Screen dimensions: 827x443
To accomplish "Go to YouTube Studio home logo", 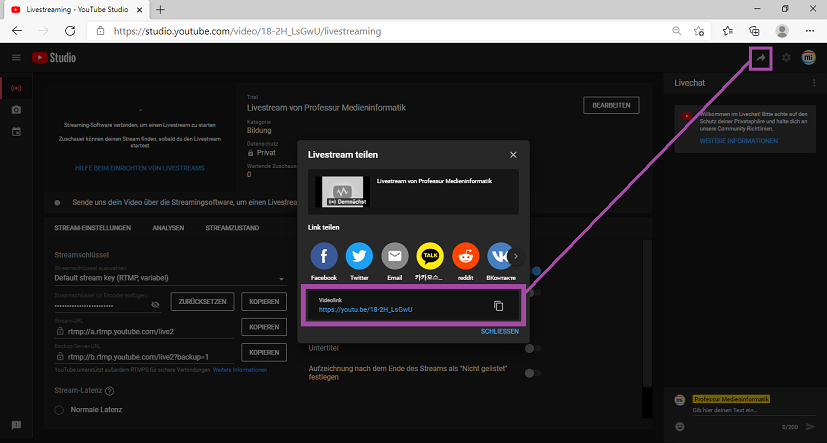I will (54, 57).
